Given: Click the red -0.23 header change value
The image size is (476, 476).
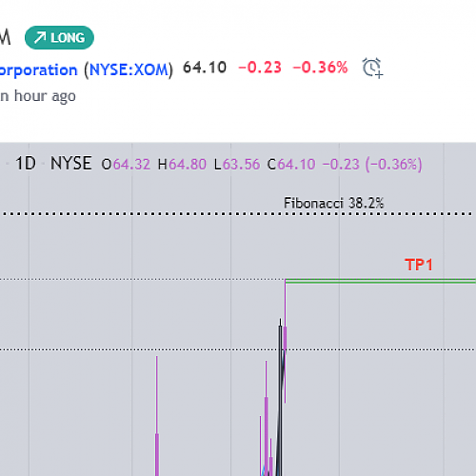Looking at the screenshot, I should coord(260,68).
